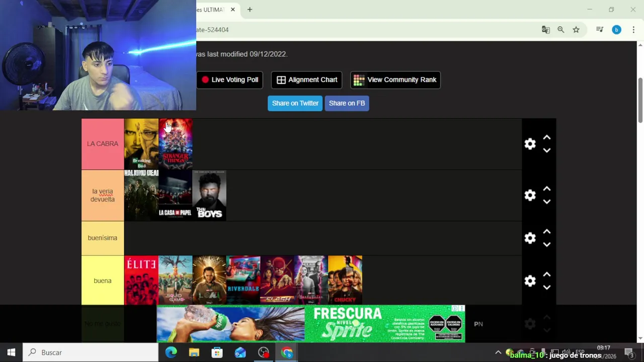Image resolution: width=644 pixels, height=362 pixels.
Task: Select the Élite poster
Action: tap(141, 280)
